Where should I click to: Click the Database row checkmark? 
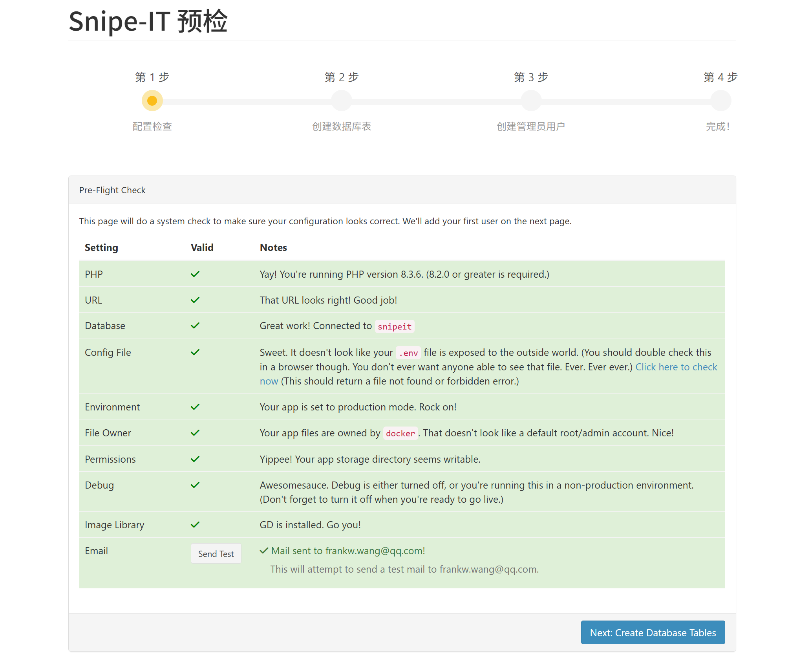[x=195, y=325]
